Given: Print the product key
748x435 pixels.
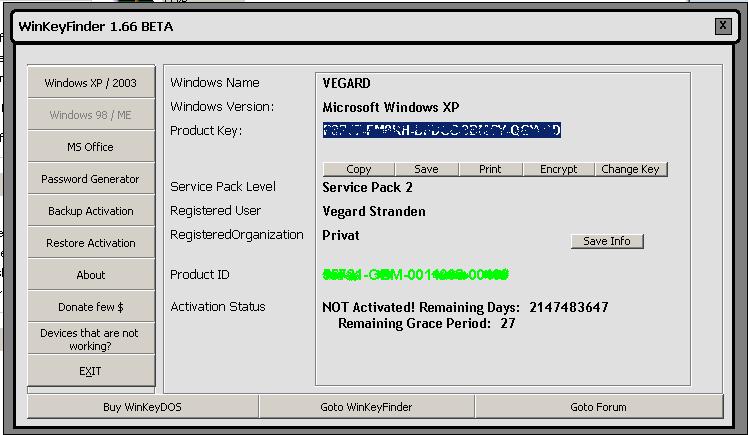Looking at the screenshot, I should (x=490, y=169).
